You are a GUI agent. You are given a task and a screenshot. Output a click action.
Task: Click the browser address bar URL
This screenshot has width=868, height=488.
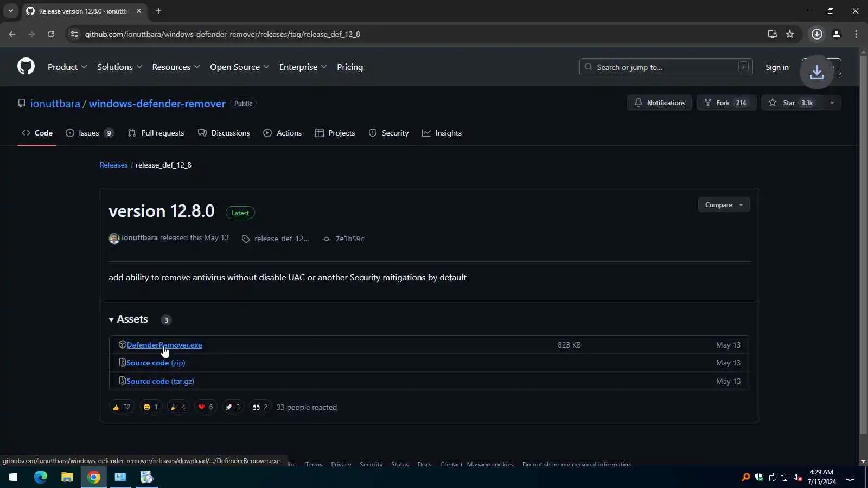tap(222, 34)
